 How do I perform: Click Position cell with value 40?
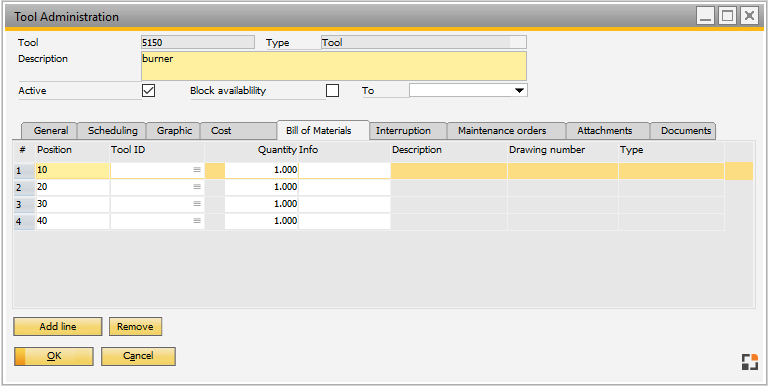[73, 221]
